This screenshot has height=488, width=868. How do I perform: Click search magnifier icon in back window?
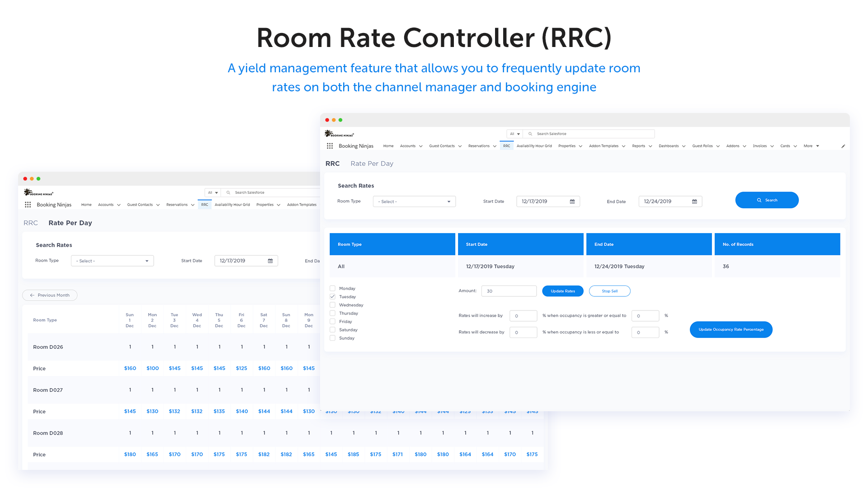[x=228, y=192]
